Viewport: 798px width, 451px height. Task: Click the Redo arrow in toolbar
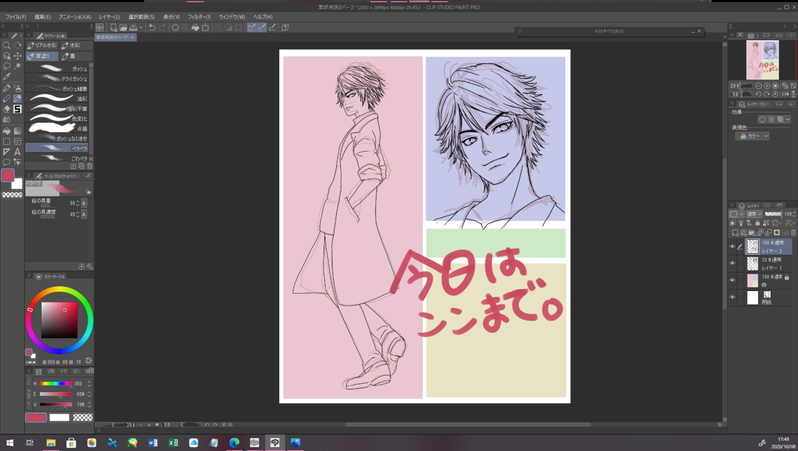click(162, 27)
